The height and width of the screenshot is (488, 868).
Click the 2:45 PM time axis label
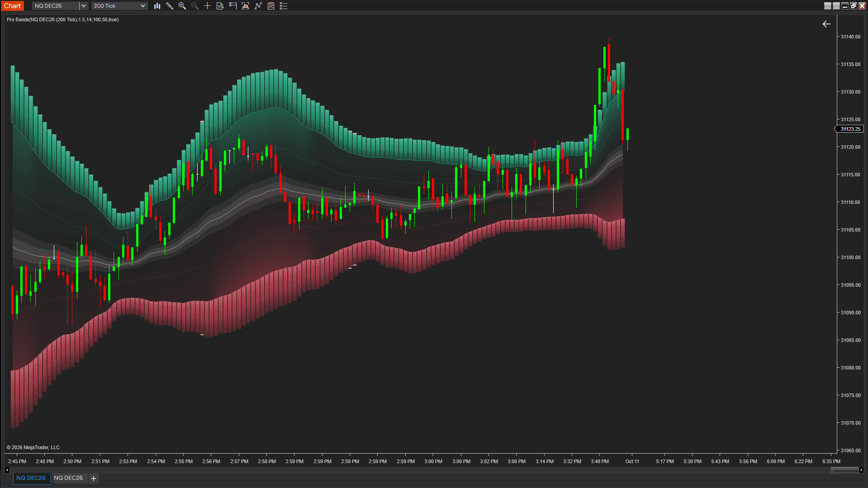coord(17,461)
